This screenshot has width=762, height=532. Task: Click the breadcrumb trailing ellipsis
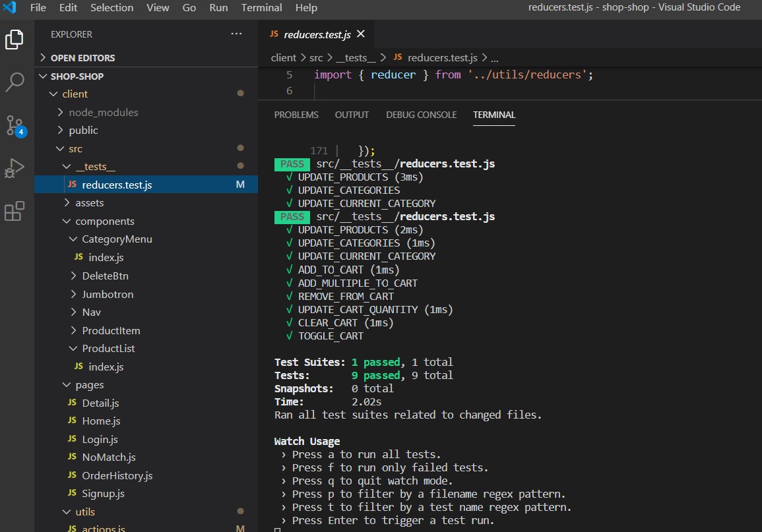pos(494,59)
